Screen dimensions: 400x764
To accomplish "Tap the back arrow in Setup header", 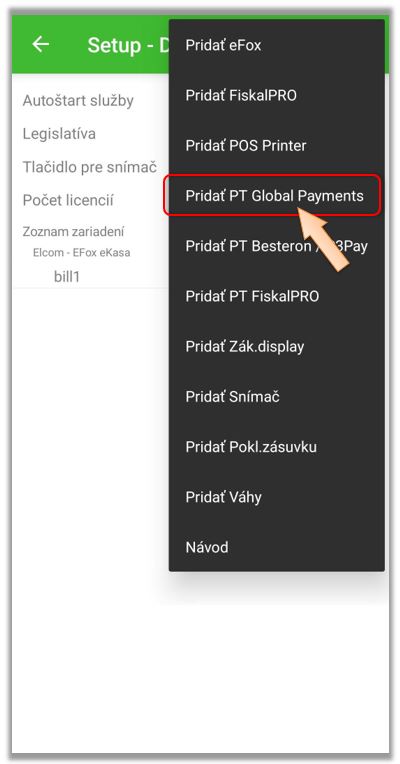I will 40,44.
